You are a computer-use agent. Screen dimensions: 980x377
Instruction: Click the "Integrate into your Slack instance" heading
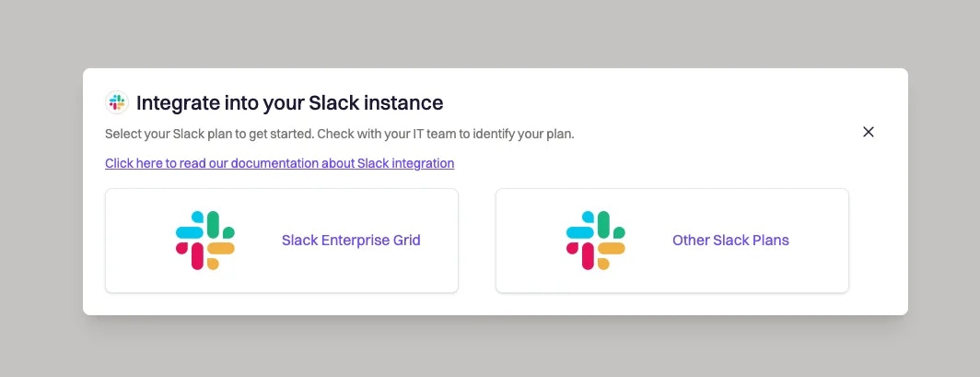point(289,102)
